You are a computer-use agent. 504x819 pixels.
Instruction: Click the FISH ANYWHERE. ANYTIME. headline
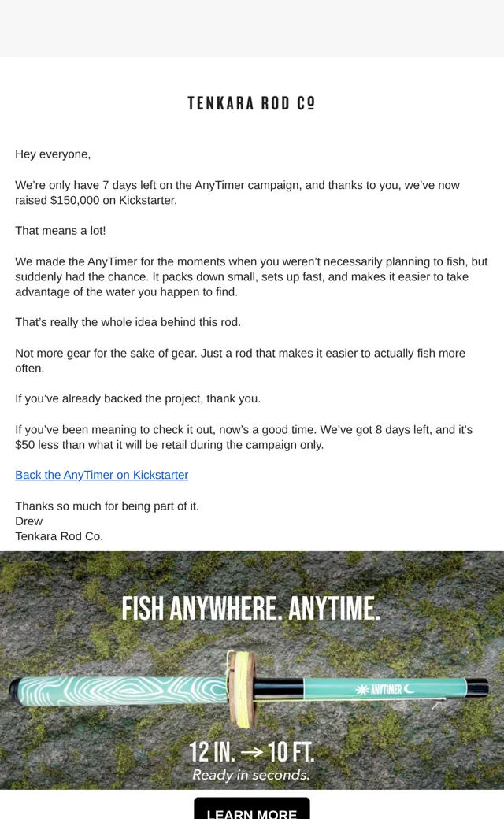click(x=251, y=609)
